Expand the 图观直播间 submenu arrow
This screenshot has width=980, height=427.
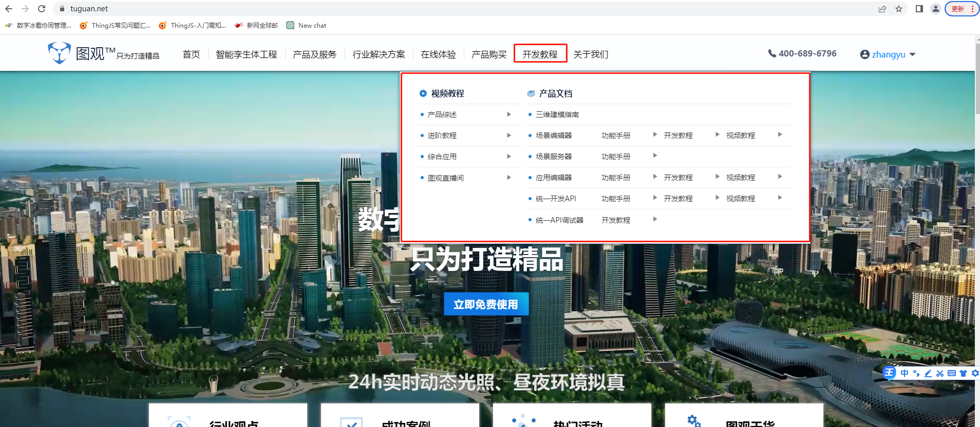click(x=509, y=178)
